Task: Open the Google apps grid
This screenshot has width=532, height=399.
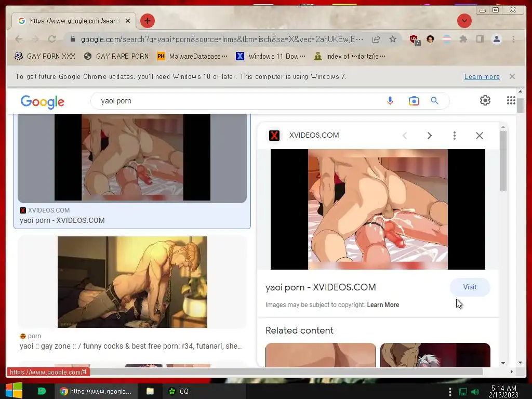Action: (511, 100)
